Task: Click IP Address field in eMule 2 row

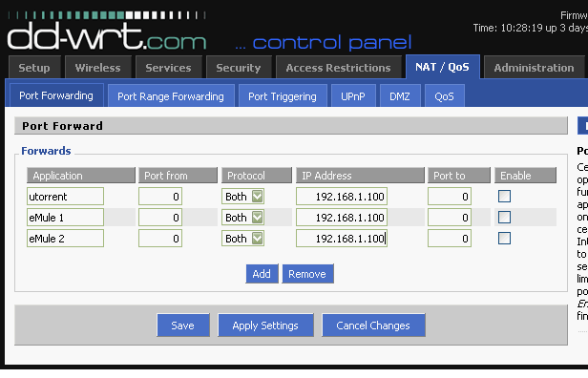Action: [x=342, y=238]
